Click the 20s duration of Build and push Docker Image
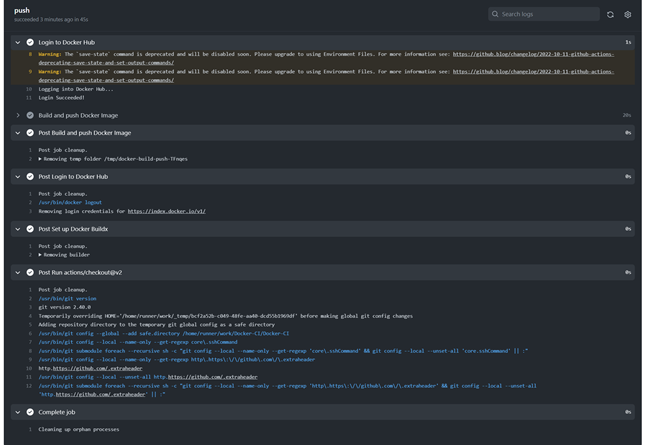This screenshot has width=645, height=446. point(626,115)
